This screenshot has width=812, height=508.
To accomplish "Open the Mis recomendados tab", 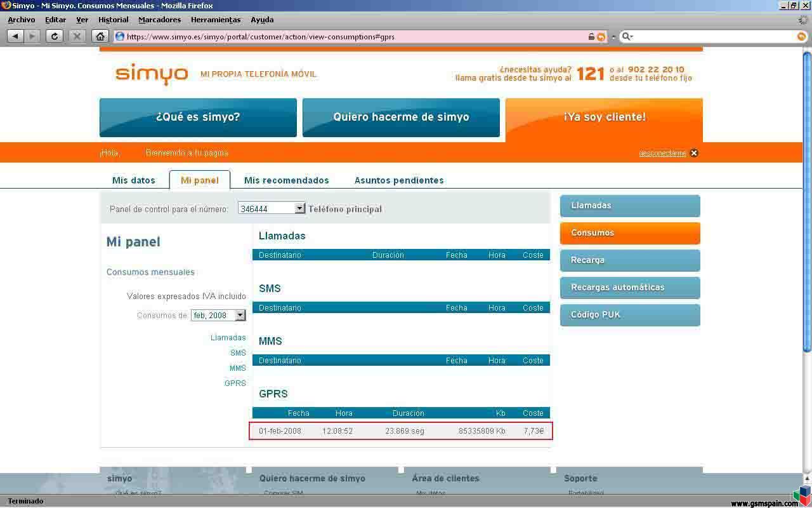I will click(287, 180).
